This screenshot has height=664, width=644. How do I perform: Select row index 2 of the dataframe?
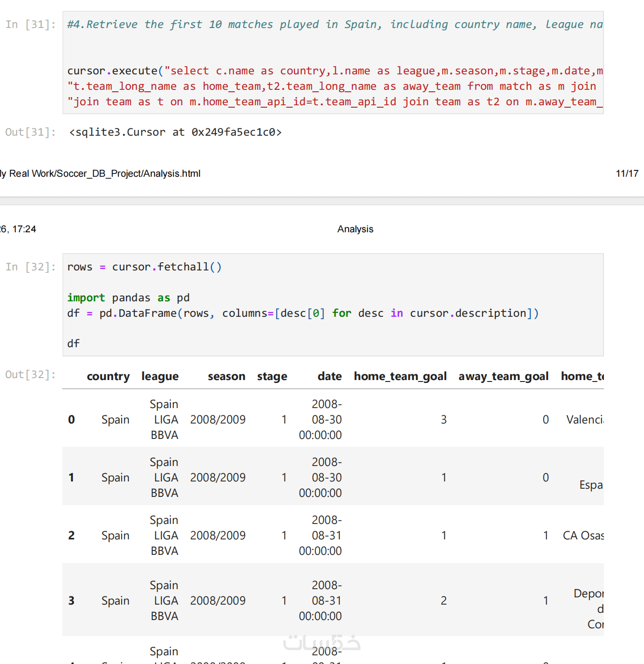pyautogui.click(x=71, y=536)
